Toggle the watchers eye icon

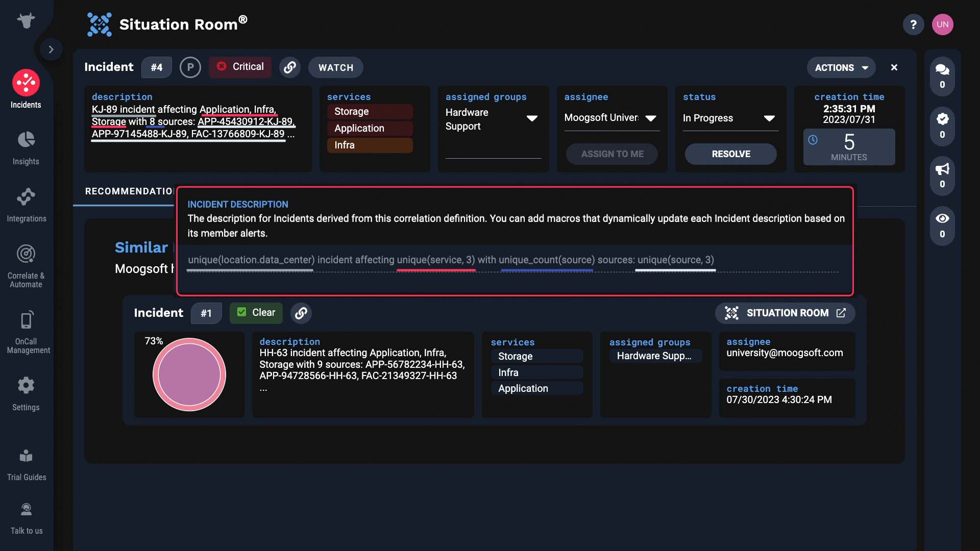click(x=942, y=226)
